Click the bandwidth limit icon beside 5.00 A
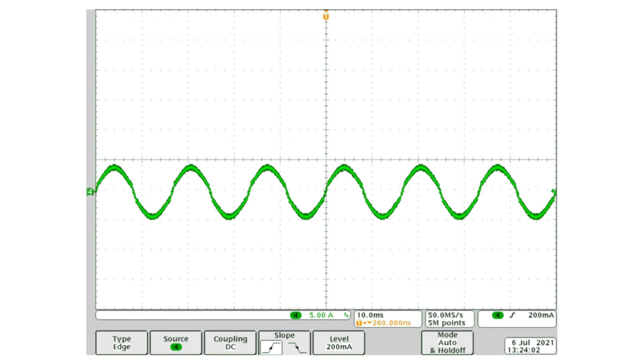Viewport: 644px width, 363px height. pyautogui.click(x=346, y=315)
